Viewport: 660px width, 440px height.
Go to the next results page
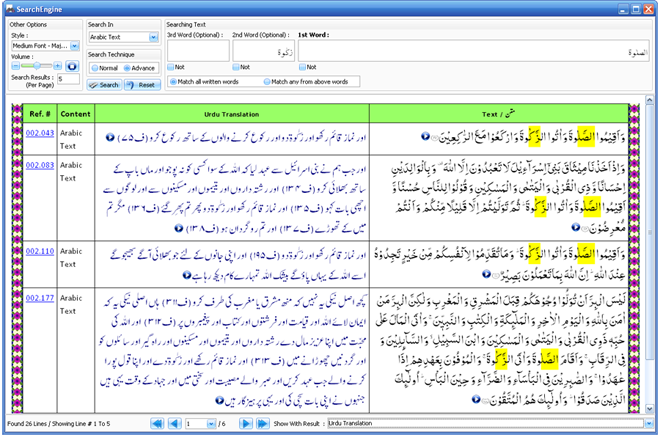tap(246, 424)
